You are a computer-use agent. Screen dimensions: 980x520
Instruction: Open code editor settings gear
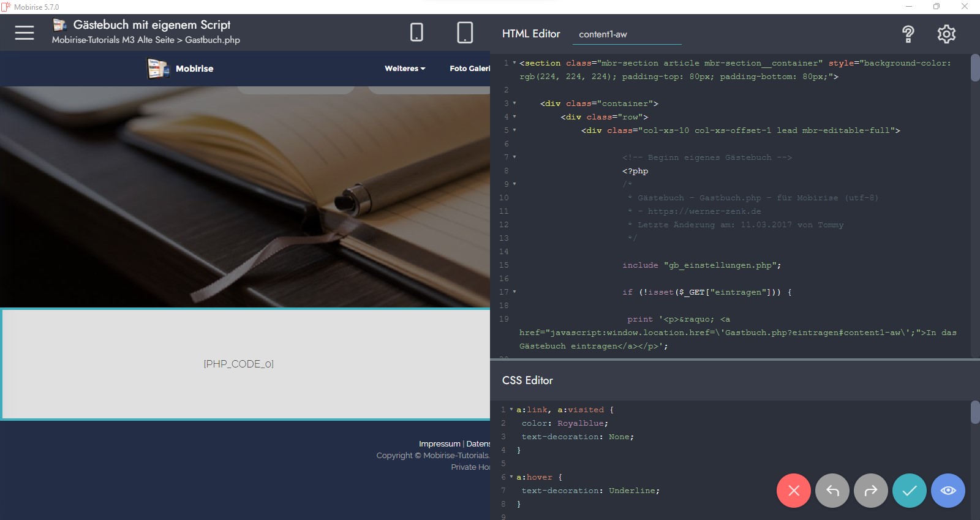[946, 34]
